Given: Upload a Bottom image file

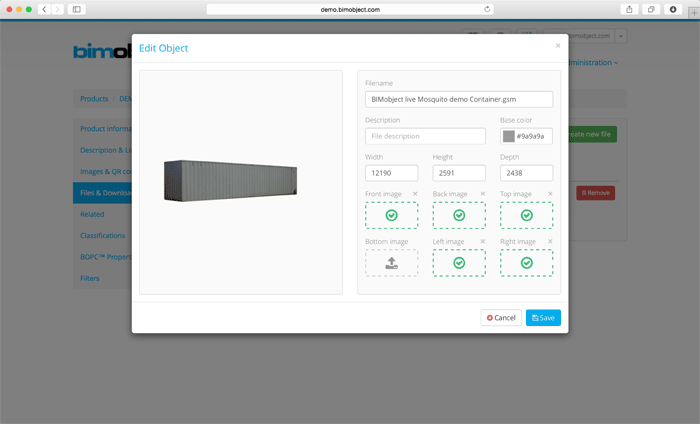Looking at the screenshot, I should click(x=391, y=263).
